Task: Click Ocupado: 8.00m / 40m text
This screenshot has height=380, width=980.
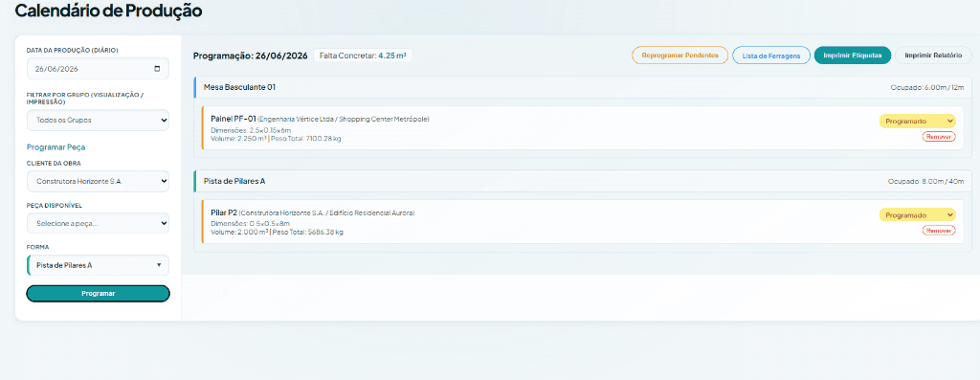Action: pyautogui.click(x=926, y=181)
